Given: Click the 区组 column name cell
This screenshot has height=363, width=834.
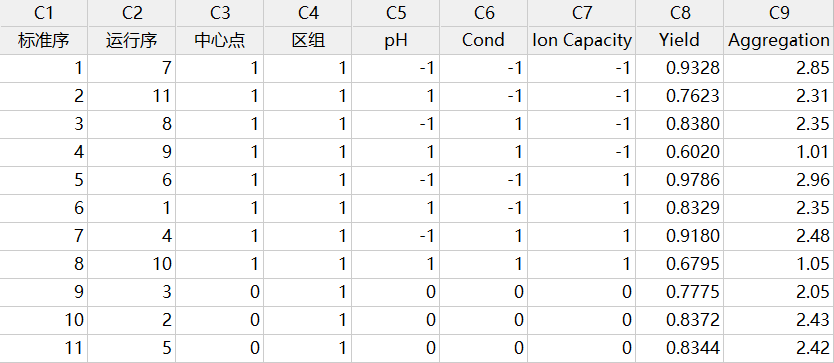Looking at the screenshot, I should pyautogui.click(x=307, y=40).
